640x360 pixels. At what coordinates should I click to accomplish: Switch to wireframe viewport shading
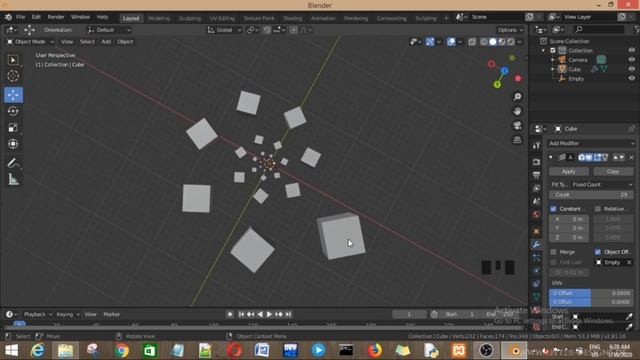point(484,42)
